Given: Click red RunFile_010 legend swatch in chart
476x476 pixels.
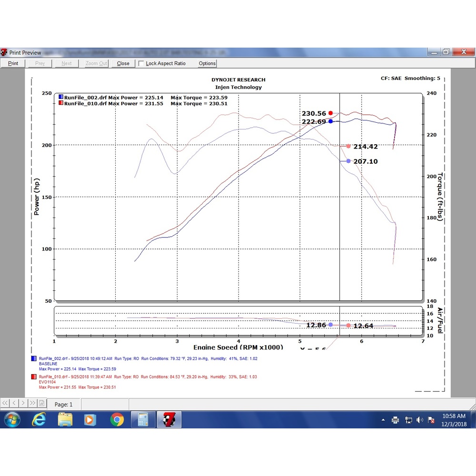Looking at the screenshot, I should (61, 103).
